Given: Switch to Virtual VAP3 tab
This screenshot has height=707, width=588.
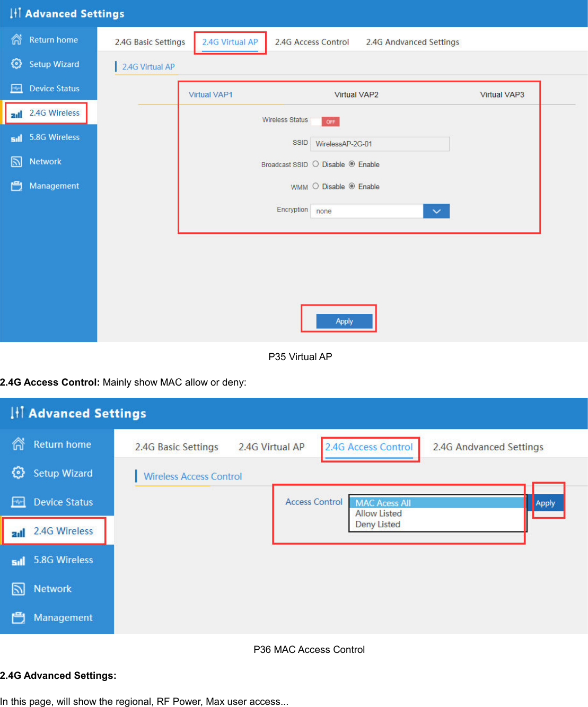Looking at the screenshot, I should click(x=502, y=94).
